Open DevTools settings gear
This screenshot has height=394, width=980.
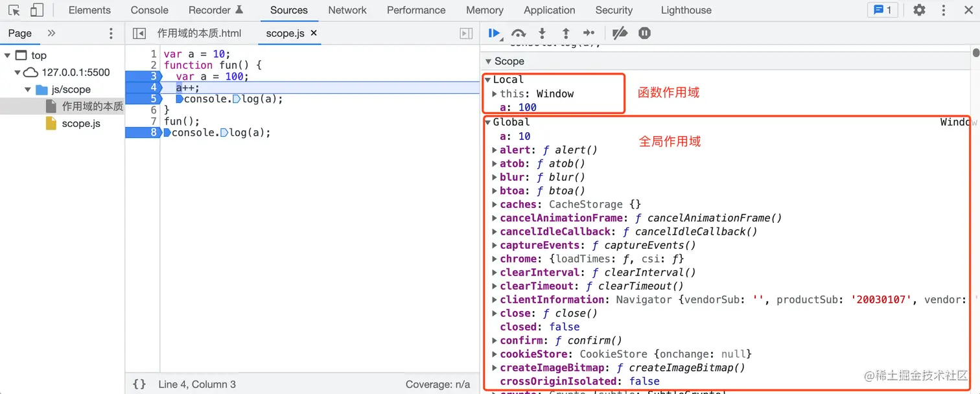[x=919, y=10]
